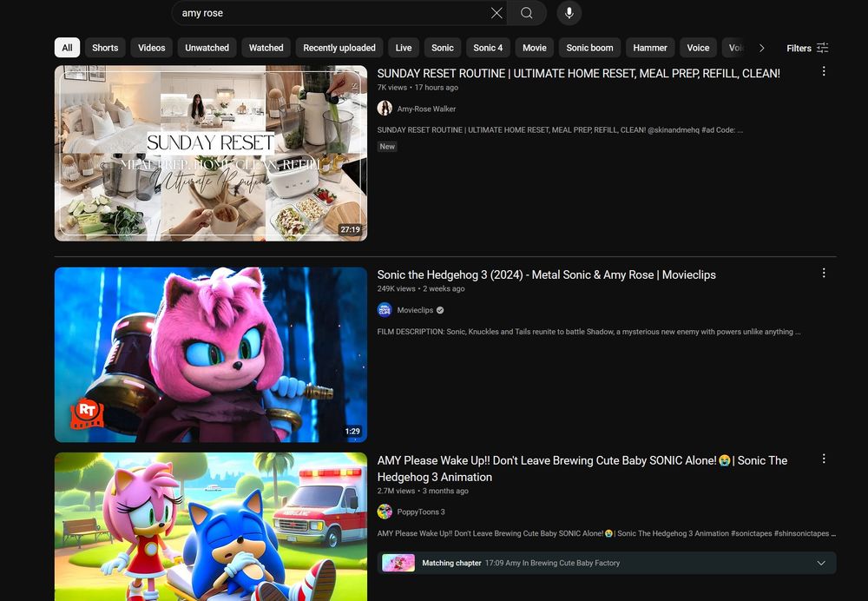Screen dimensions: 868x601
Task: Go to the PoppyToons 3 channel name
Action: pos(421,512)
